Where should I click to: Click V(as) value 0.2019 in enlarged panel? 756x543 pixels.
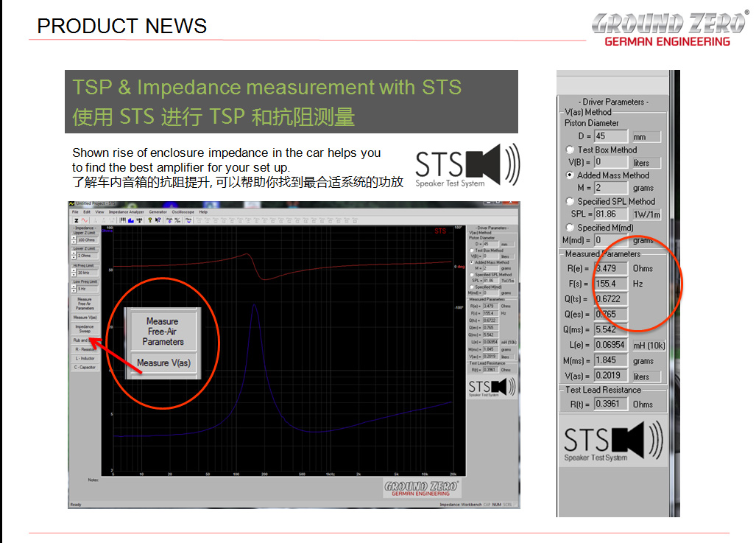point(611,376)
